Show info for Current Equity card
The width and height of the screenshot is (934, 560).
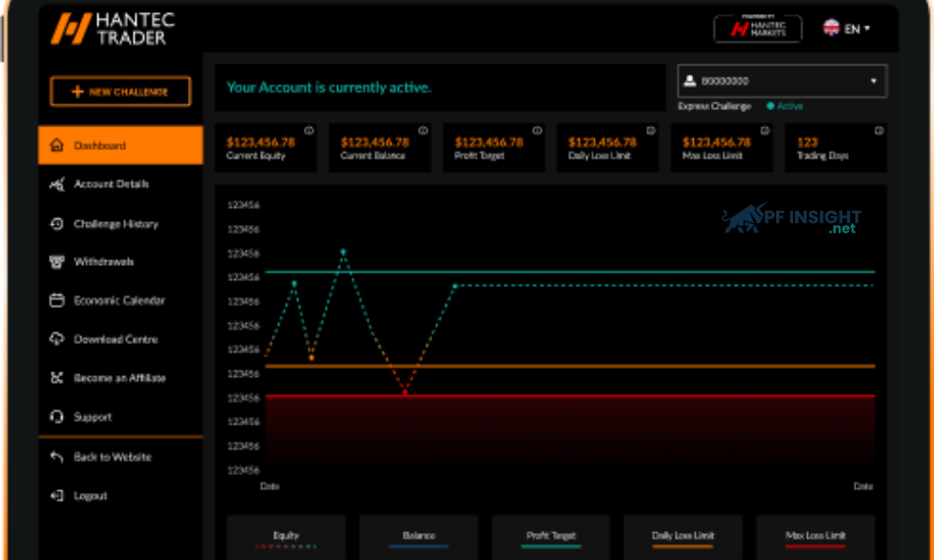tap(308, 131)
